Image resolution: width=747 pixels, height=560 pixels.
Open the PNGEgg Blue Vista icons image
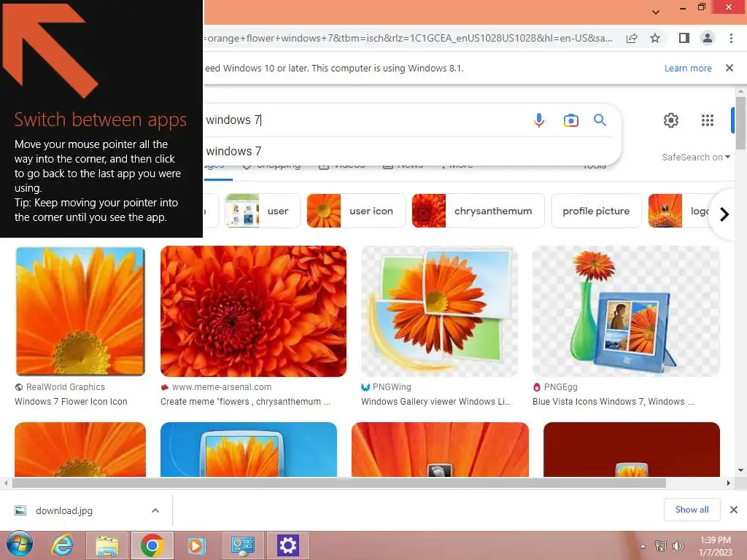(626, 311)
